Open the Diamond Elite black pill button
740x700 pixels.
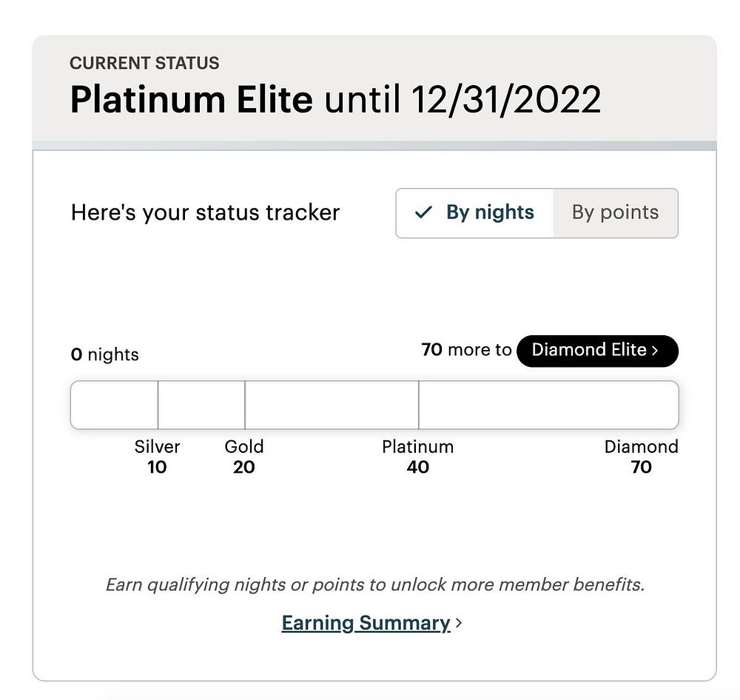596,351
